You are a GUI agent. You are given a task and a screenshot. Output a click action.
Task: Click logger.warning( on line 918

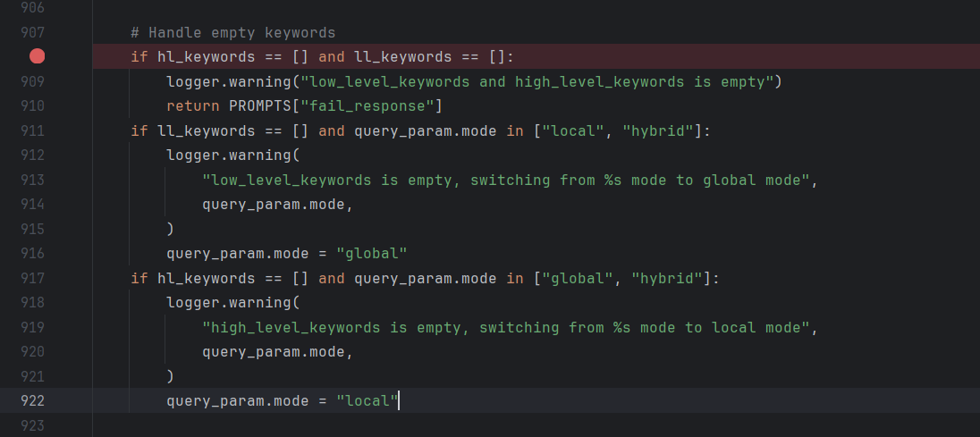pos(233,303)
